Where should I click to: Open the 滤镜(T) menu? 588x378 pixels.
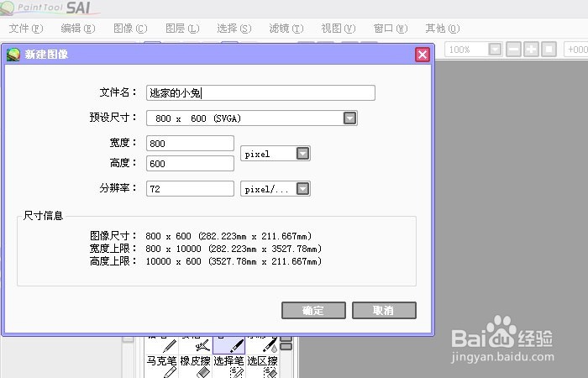[286, 29]
